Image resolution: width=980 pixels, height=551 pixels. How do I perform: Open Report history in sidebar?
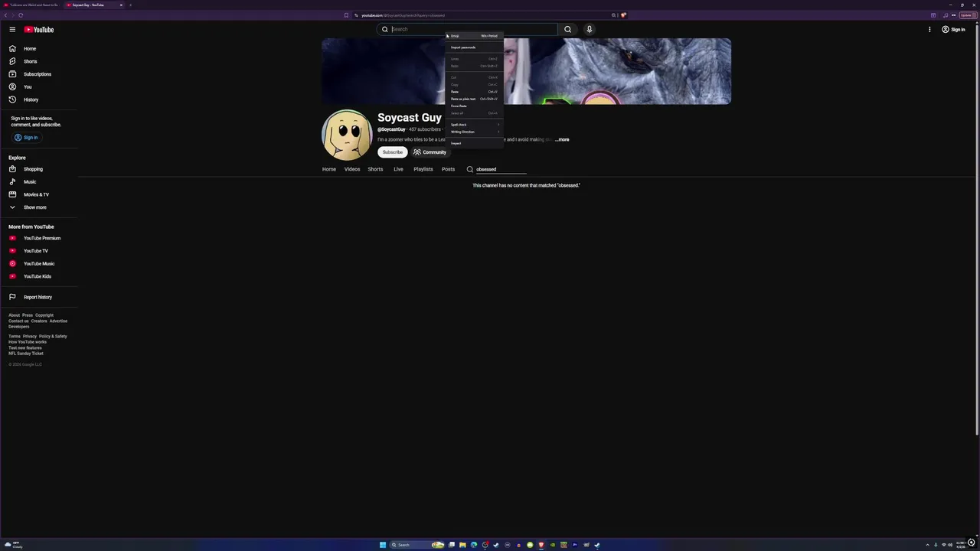coord(38,297)
